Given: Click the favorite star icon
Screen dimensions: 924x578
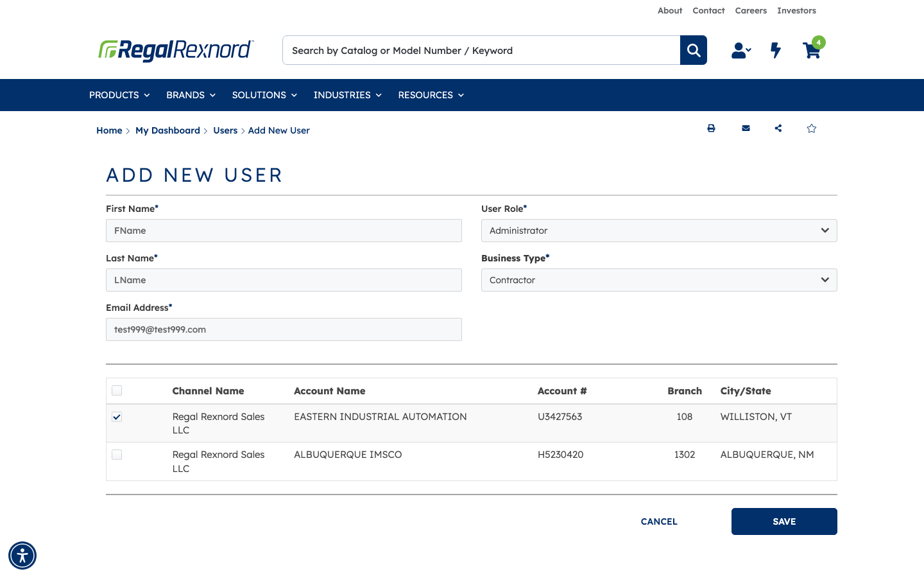Looking at the screenshot, I should (812, 128).
